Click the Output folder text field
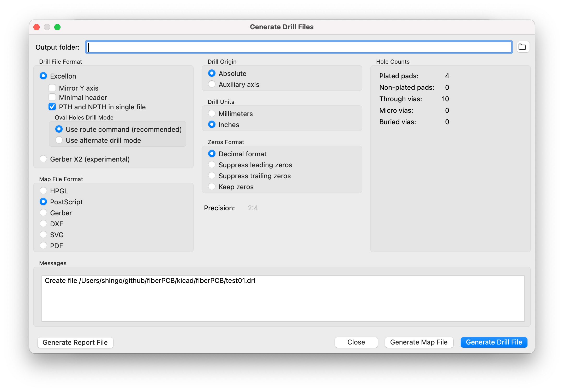 [299, 47]
